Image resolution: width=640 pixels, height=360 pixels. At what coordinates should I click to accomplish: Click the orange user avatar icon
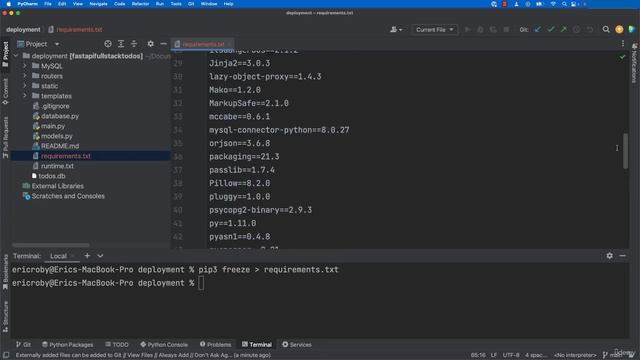[x=619, y=29]
